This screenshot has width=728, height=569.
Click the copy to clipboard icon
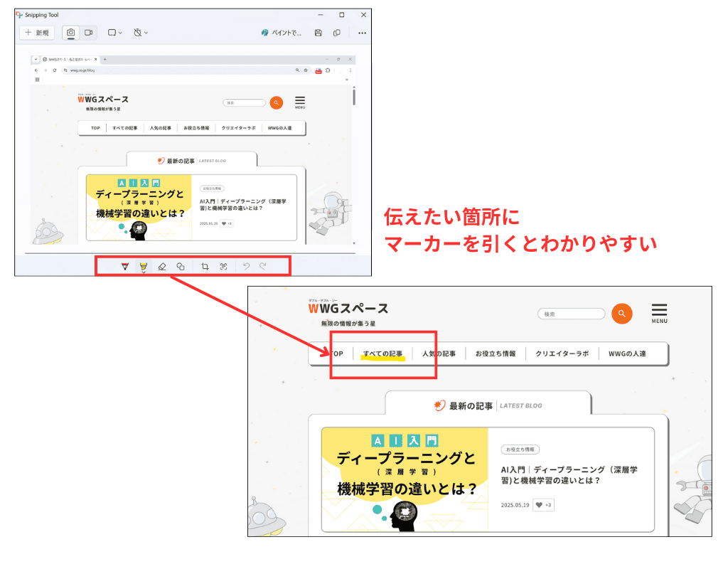click(x=336, y=33)
